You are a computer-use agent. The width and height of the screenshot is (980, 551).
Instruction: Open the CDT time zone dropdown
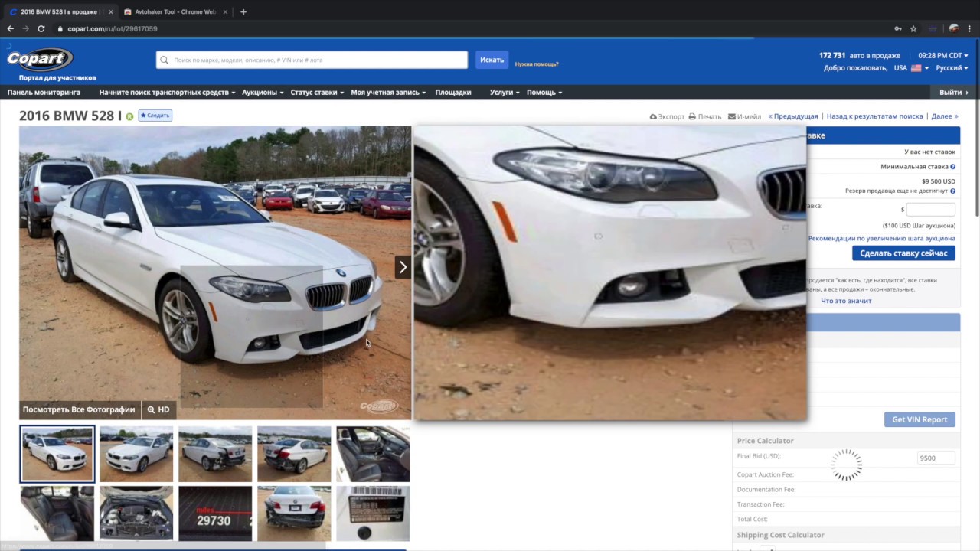point(943,56)
